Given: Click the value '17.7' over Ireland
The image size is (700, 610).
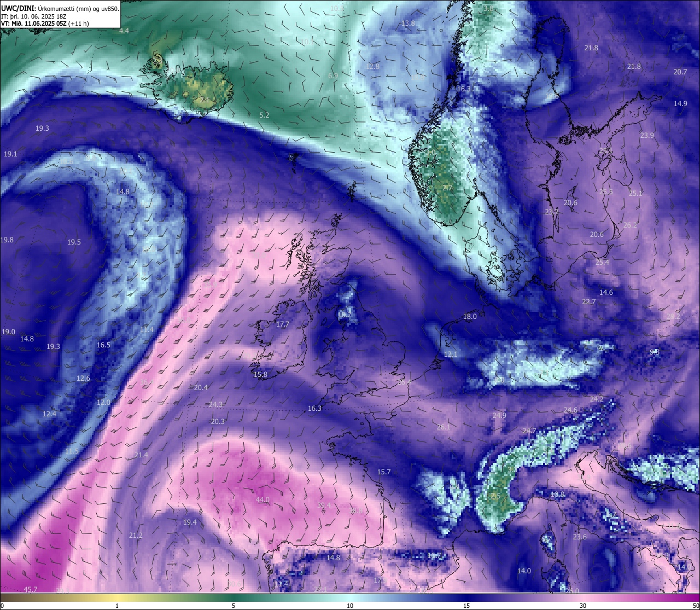Looking at the screenshot, I should click(282, 324).
